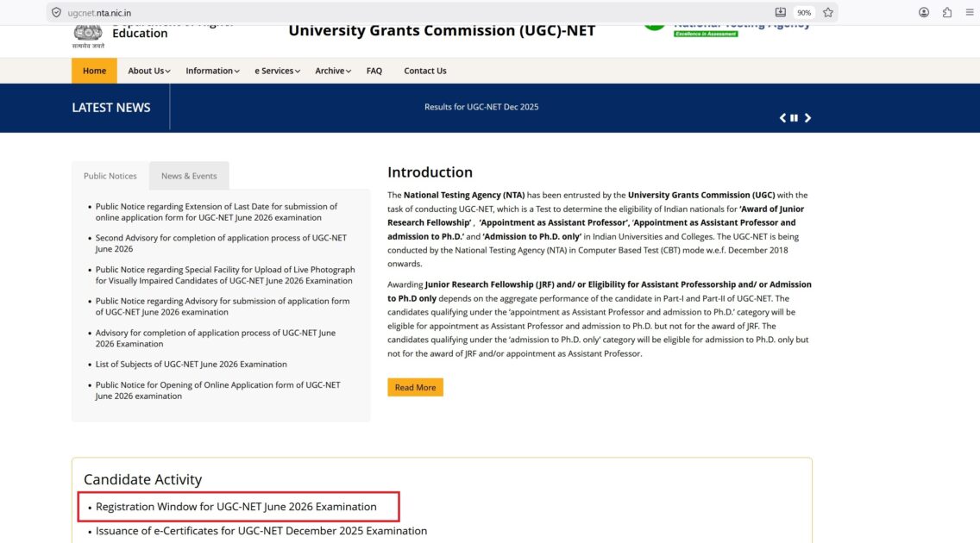Open the Firefox account icon

(x=924, y=12)
